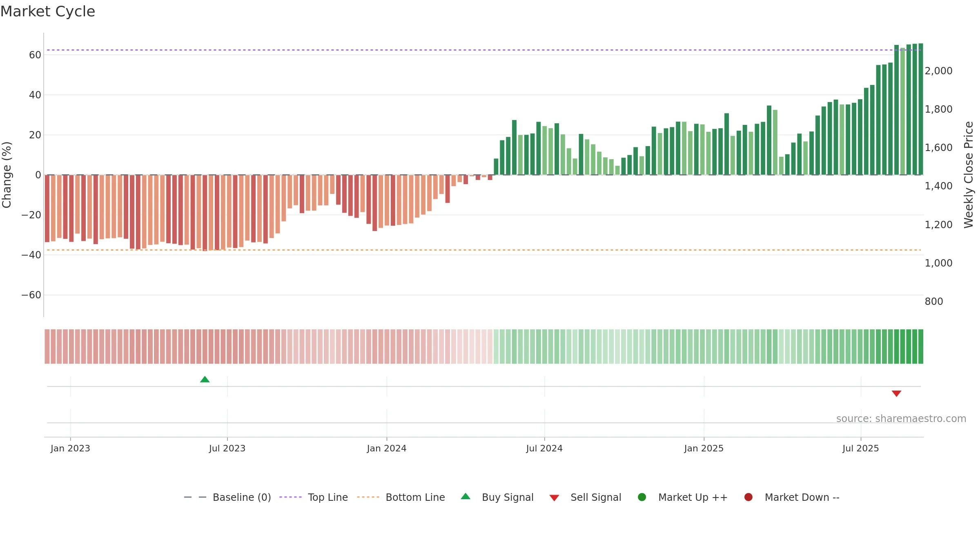Click the first green bar after the red bars

click(496, 167)
